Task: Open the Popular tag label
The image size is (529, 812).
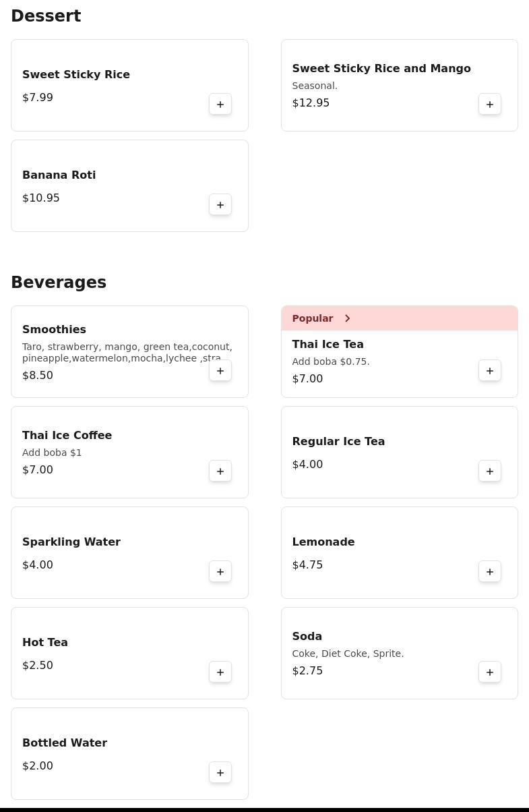Action: [x=313, y=318]
